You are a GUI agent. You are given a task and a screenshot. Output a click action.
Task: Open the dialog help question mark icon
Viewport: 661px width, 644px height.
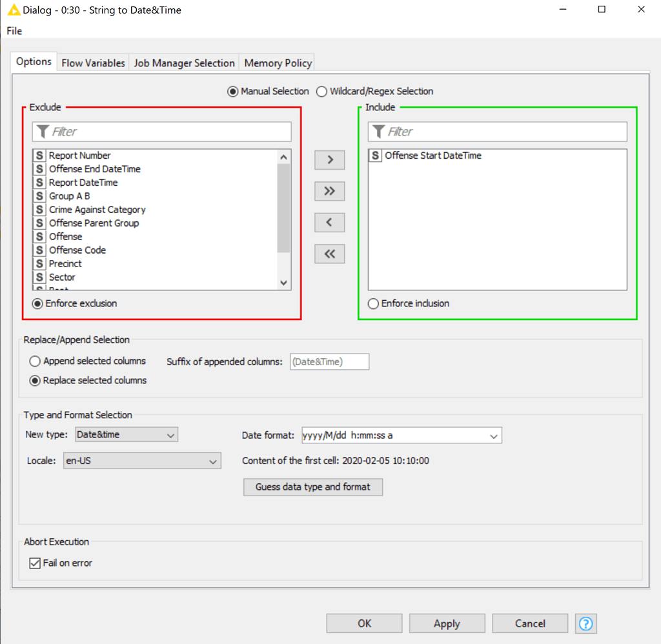click(585, 623)
